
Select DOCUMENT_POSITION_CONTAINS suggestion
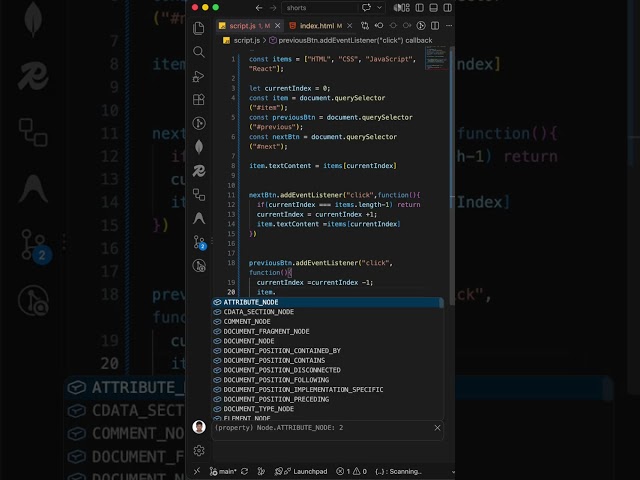(x=327, y=360)
